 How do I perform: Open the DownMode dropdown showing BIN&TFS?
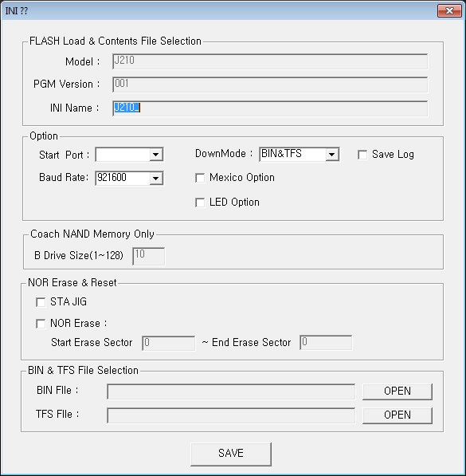click(300, 154)
